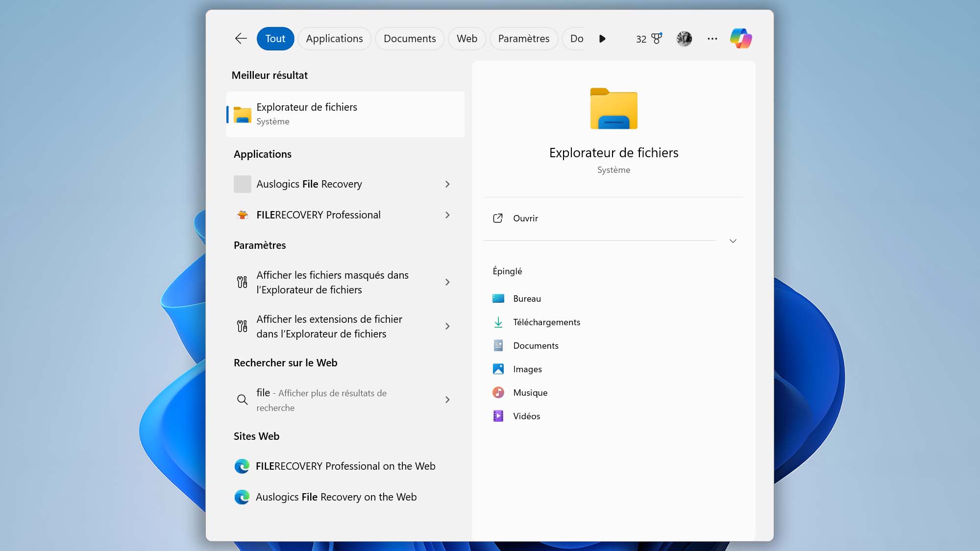980x551 pixels.
Task: Expand the additional options chevron
Action: click(733, 241)
